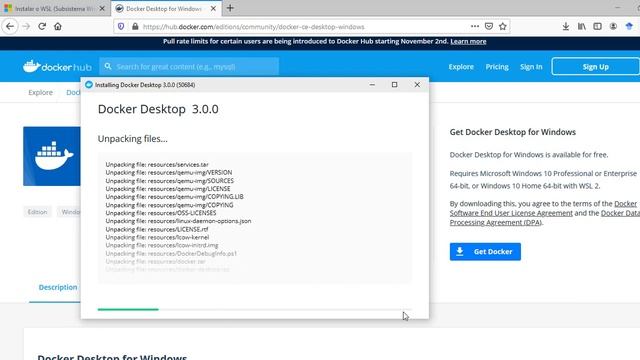Open Docker Software End User License Agreement link
This screenshot has height=360, width=640.
pos(511,213)
